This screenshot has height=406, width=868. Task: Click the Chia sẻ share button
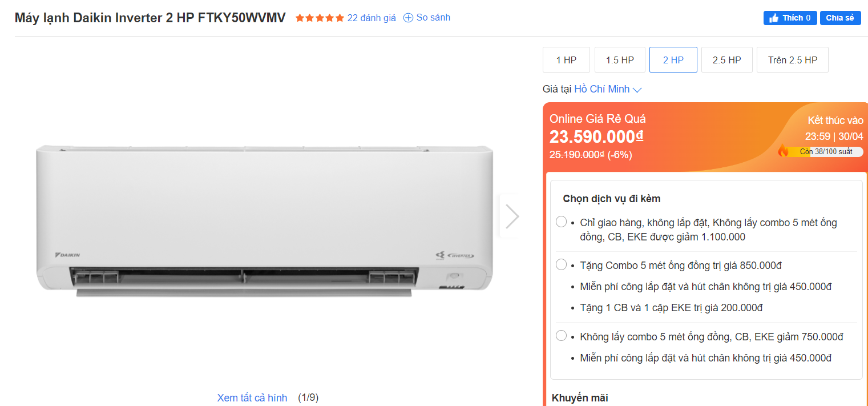click(840, 18)
